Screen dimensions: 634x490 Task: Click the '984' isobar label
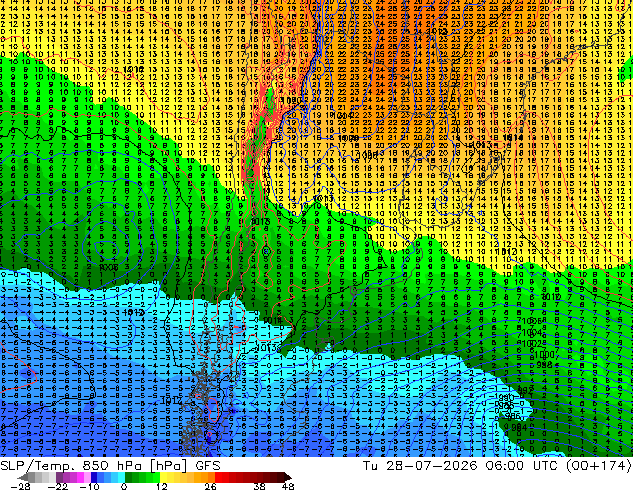(519, 427)
